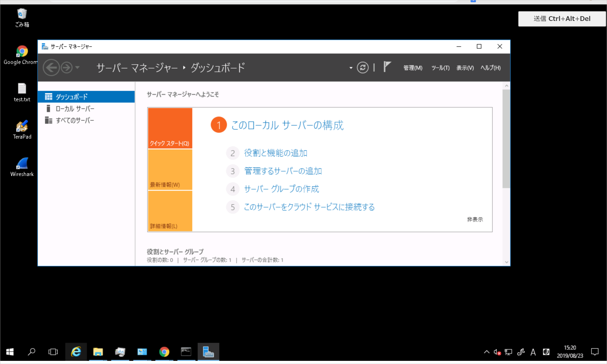The height and width of the screenshot is (364, 607).
Task: Click 送信 Ctrl+Alt+Del button
Action: tap(562, 19)
